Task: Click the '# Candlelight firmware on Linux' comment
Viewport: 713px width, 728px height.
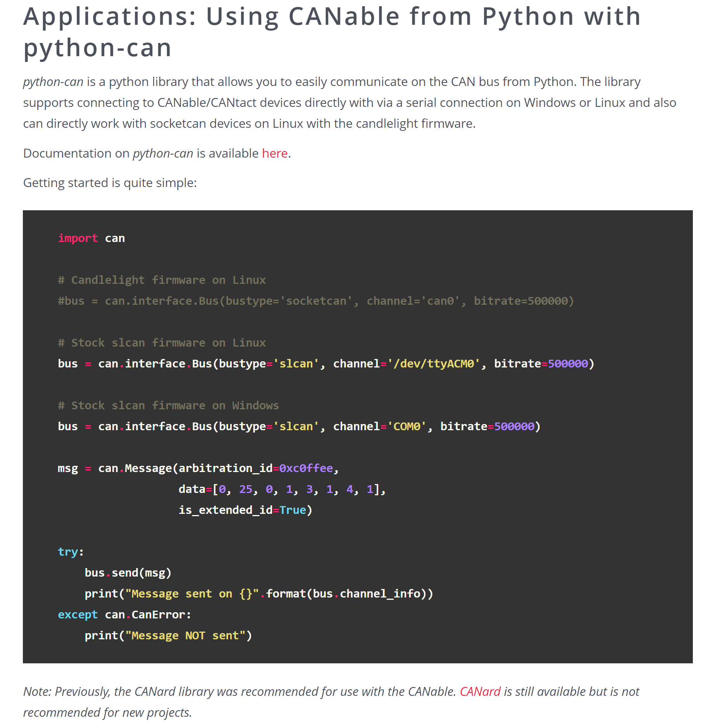Action: 162,280
